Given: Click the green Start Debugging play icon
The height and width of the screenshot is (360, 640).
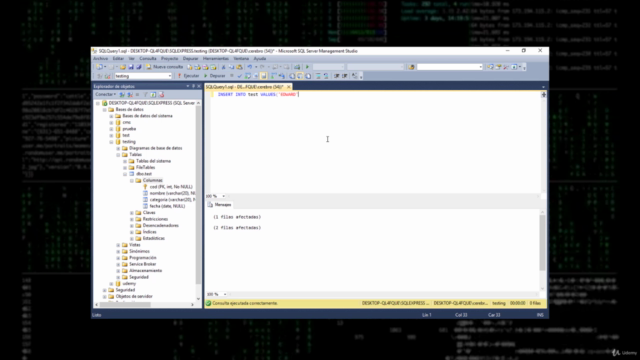Looking at the screenshot, I should [307, 67].
